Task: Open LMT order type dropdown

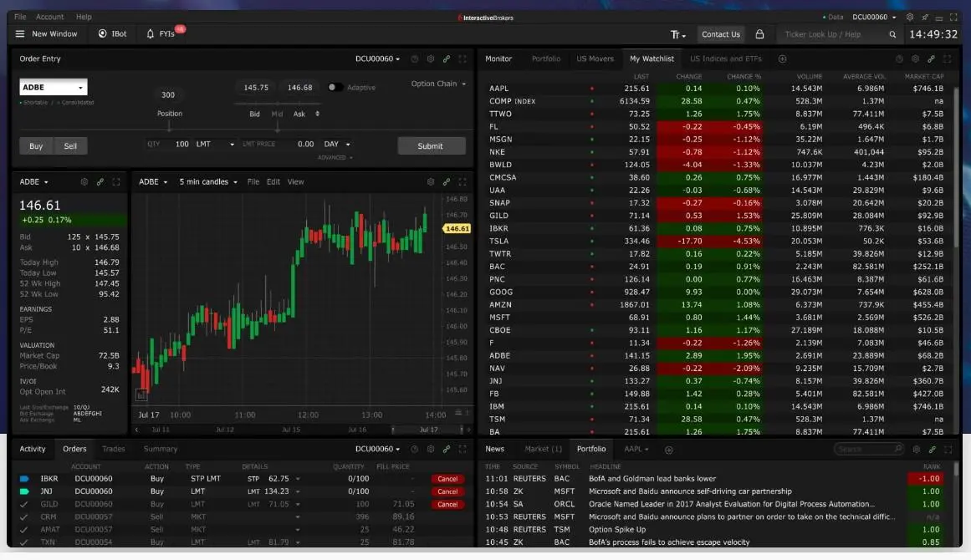Action: [x=215, y=144]
